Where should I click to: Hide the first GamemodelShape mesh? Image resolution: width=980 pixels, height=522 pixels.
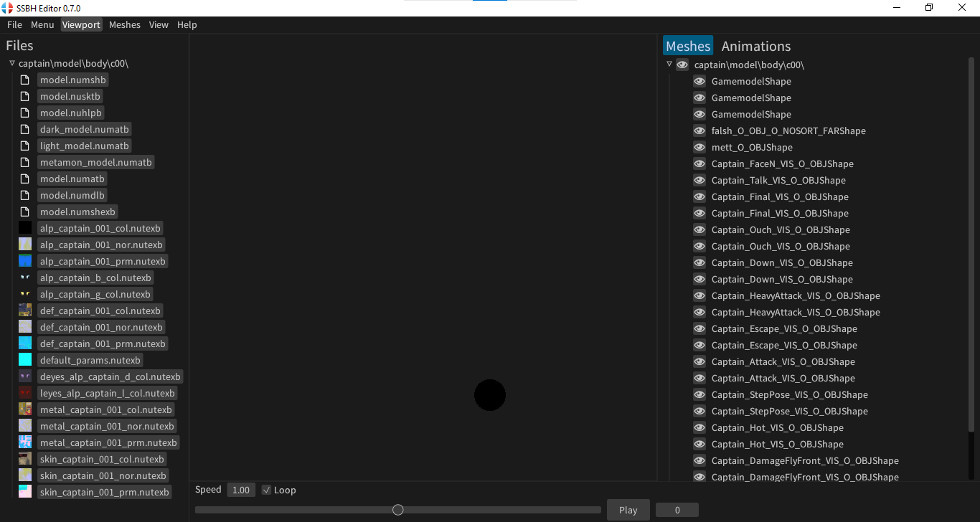coord(699,81)
